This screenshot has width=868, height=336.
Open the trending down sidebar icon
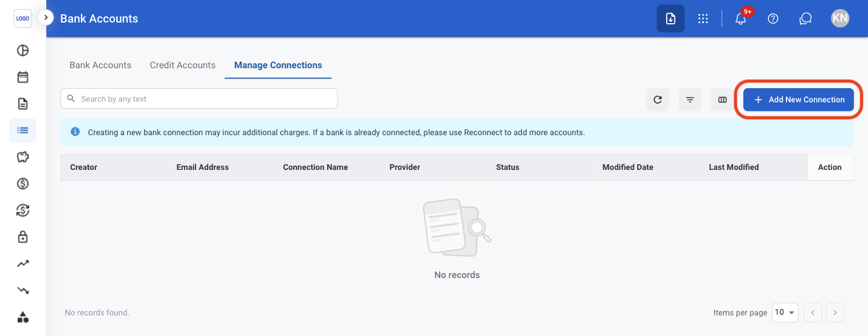[x=23, y=290]
